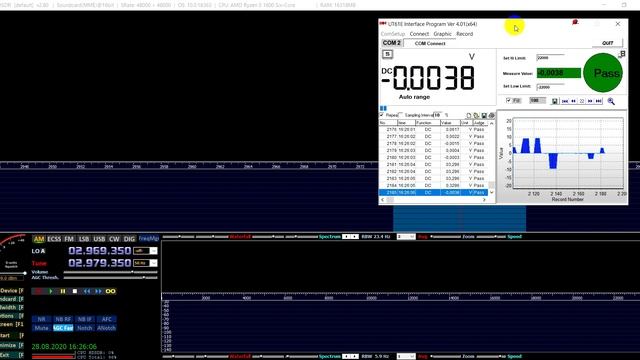Open the ComSetup menu
Screen dimensions: 640x360
393,34
